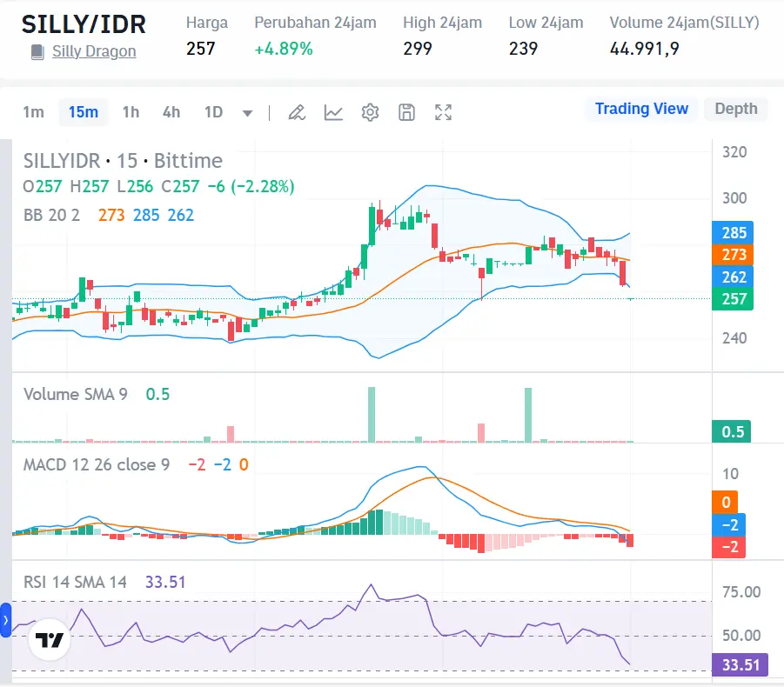Enter fullscreen using expand arrows icon
The width and height of the screenshot is (784, 687).
click(x=443, y=112)
